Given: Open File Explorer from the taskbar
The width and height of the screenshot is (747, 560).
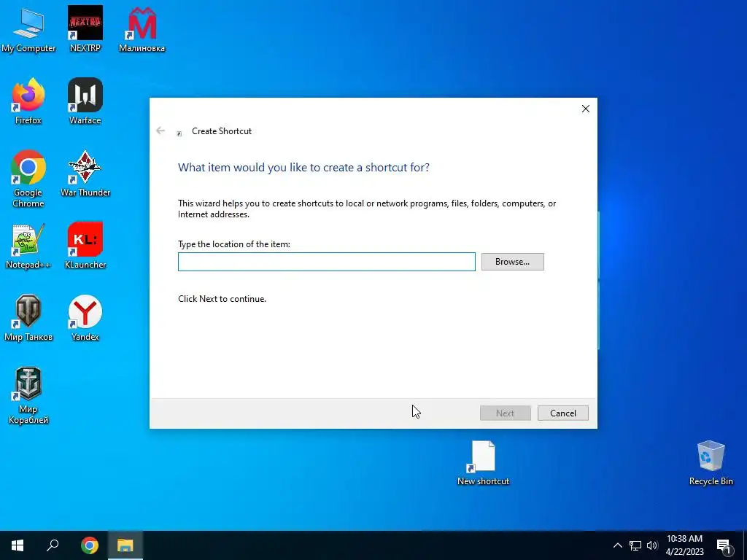Looking at the screenshot, I should (125, 545).
